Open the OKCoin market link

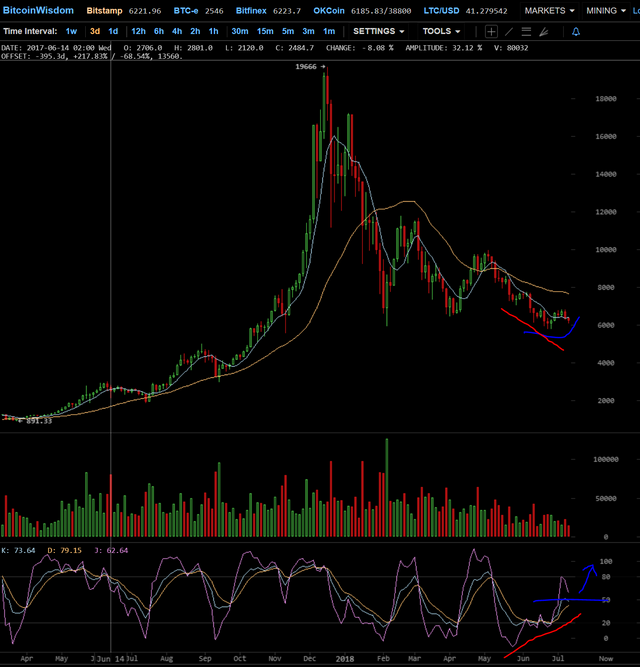point(329,11)
